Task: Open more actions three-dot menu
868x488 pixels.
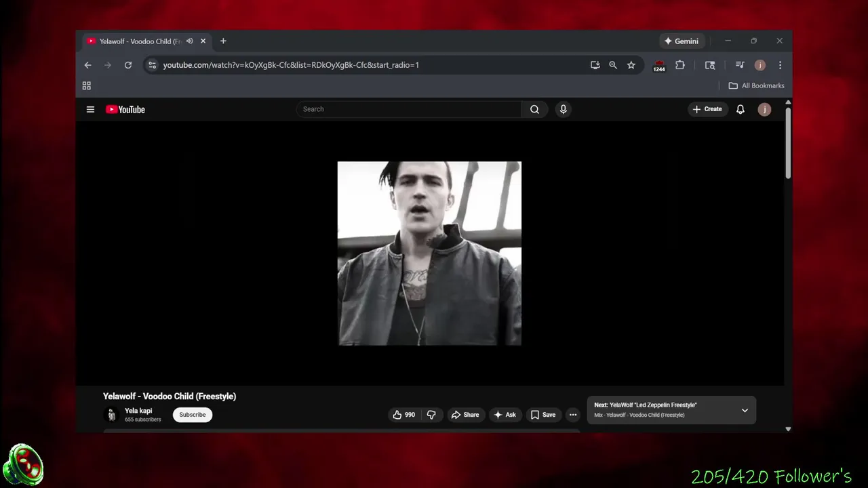Action: tap(573, 415)
